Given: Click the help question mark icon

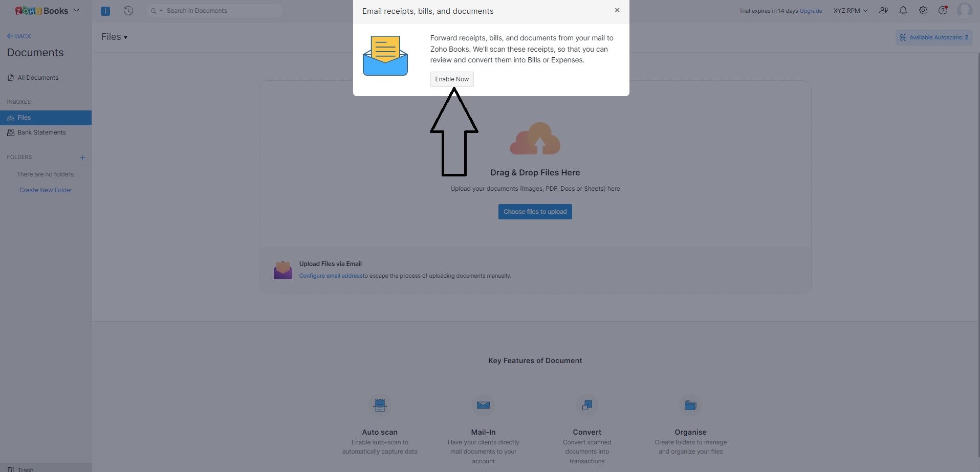Looking at the screenshot, I should [x=943, y=11].
